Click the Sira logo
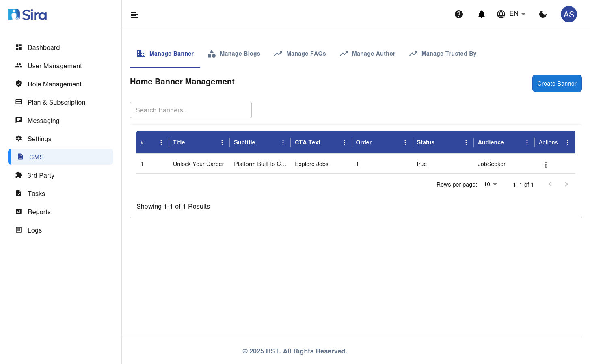Image resolution: width=590 pixels, height=364 pixels. pyautogui.click(x=28, y=15)
